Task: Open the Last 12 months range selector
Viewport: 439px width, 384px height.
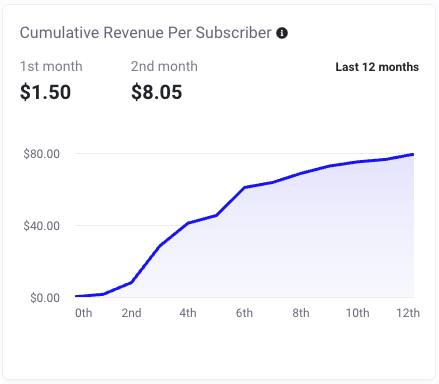Action: tap(377, 67)
